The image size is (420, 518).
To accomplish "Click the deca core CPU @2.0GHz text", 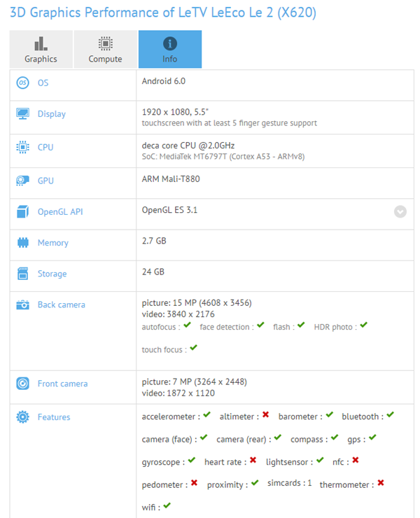I will pyautogui.click(x=188, y=146).
